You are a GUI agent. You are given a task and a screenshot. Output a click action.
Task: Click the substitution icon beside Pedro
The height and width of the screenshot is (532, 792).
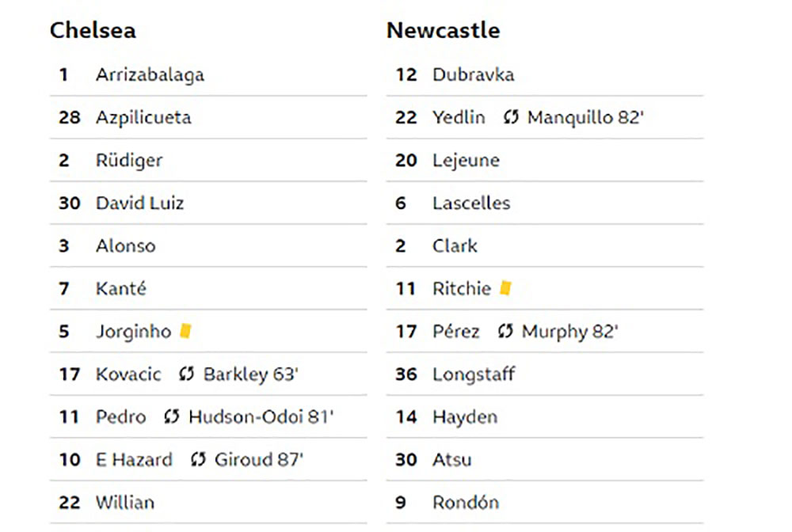coord(172,417)
